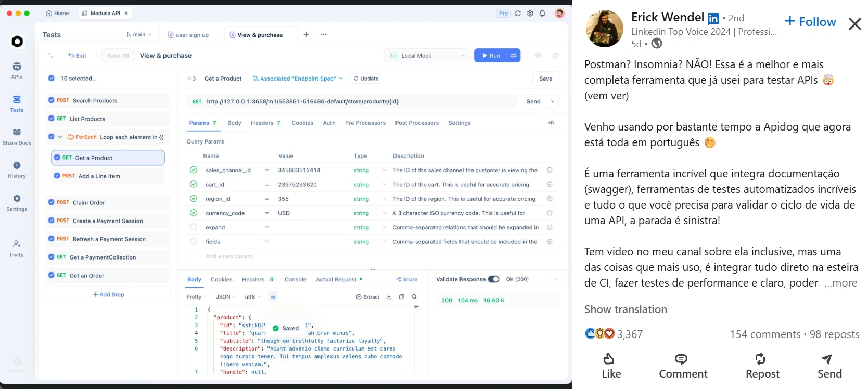This screenshot has height=389, width=868.
Task: Remove the sales_channel_id parameter row
Action: 550,170
